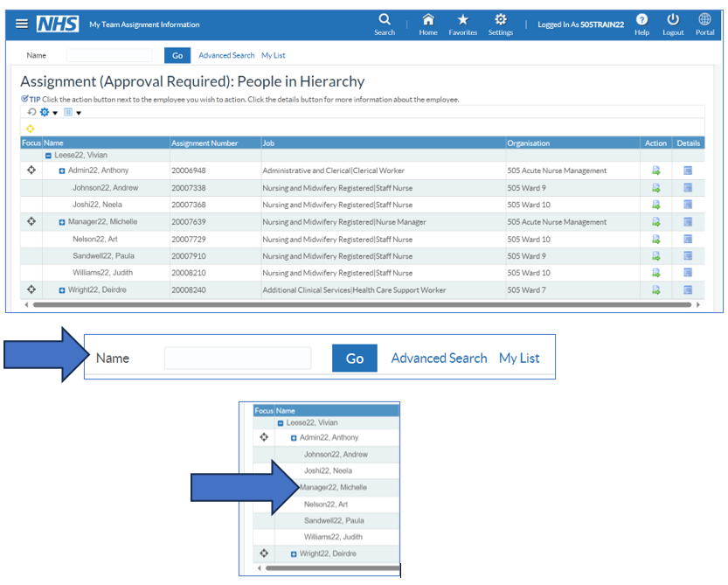Select the Favorites star icon

[x=462, y=19]
